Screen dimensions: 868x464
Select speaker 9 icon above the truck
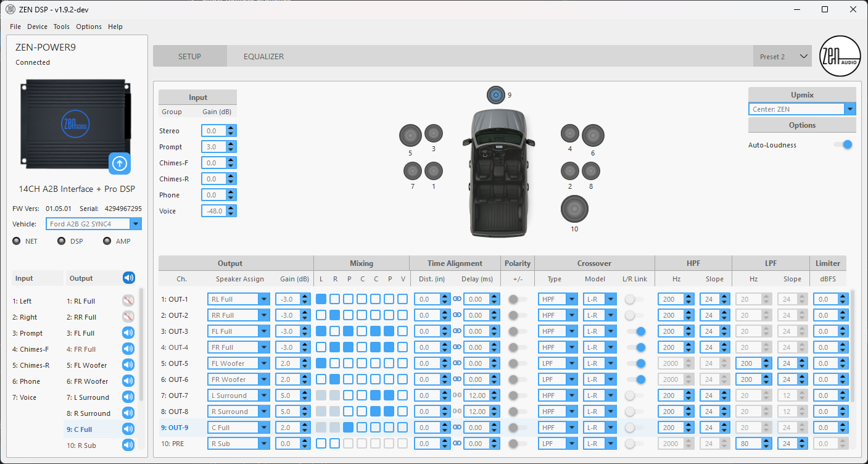[496, 95]
